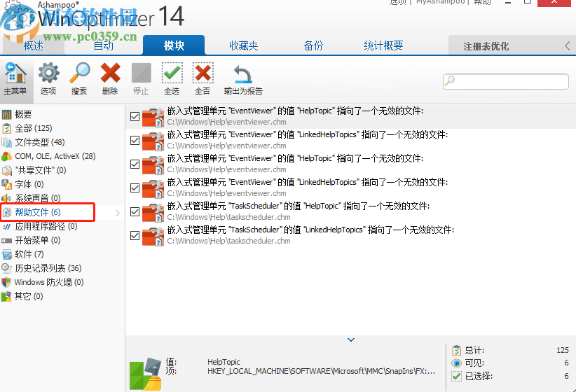Viewport: 576px width, 392px height.
Task: Switch to 备份 tab
Action: [x=313, y=46]
